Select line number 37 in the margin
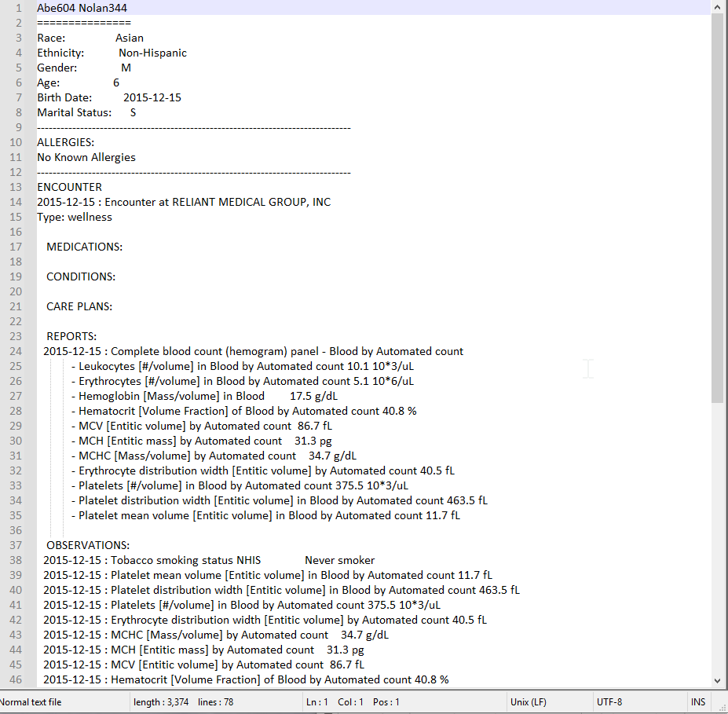Screen dimensions: 728x714 point(16,545)
